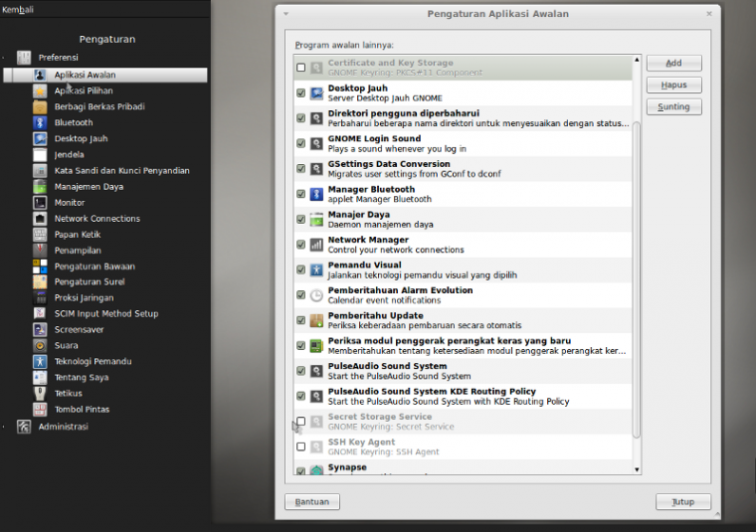Uncheck the Manager Bluetooth checkbox
This screenshot has height=532, width=756.
tap(300, 194)
